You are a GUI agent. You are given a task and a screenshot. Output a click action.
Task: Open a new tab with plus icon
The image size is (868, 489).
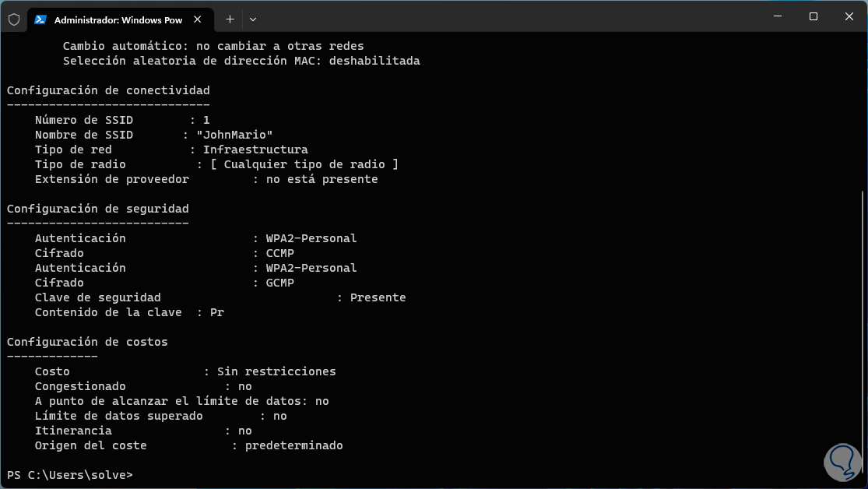[230, 19]
